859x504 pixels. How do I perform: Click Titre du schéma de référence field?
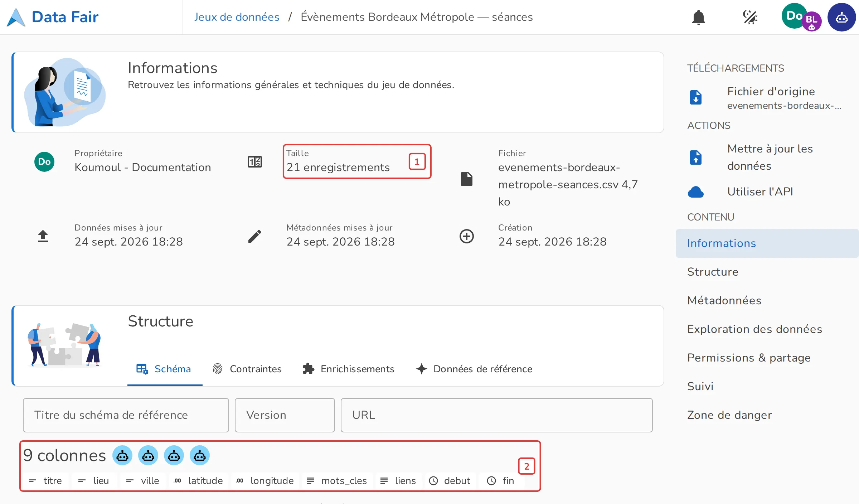coord(126,415)
